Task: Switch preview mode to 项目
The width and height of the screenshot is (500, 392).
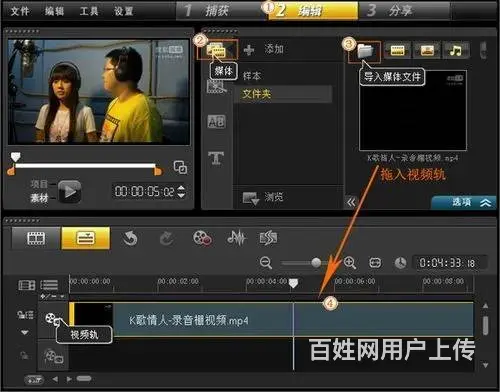Action: 39,184
